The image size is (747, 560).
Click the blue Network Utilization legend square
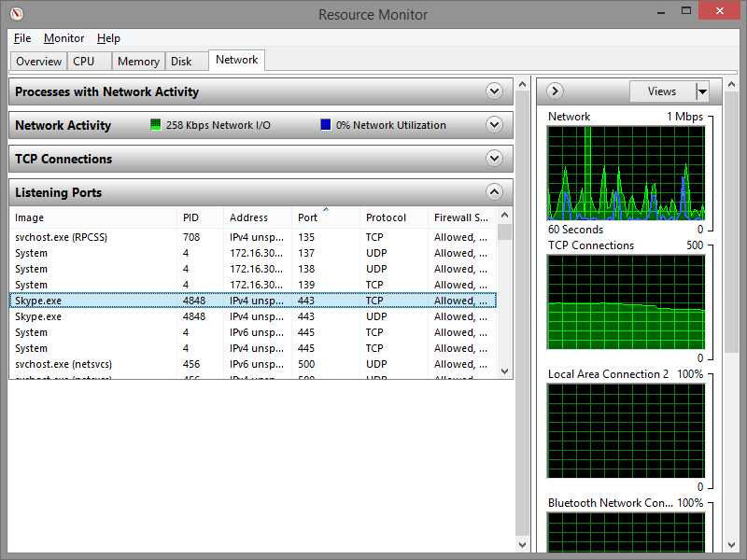click(325, 125)
